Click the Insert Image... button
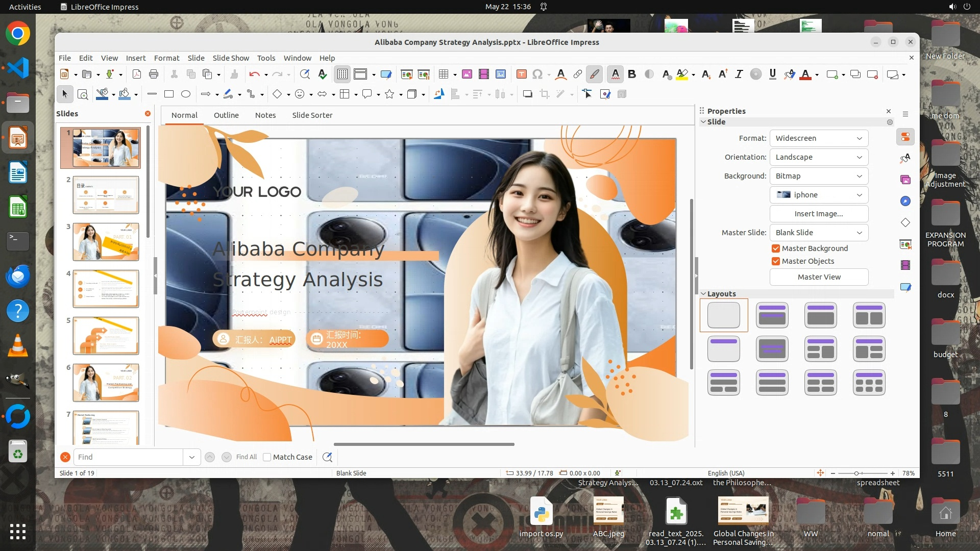The height and width of the screenshot is (551, 980). click(818, 214)
